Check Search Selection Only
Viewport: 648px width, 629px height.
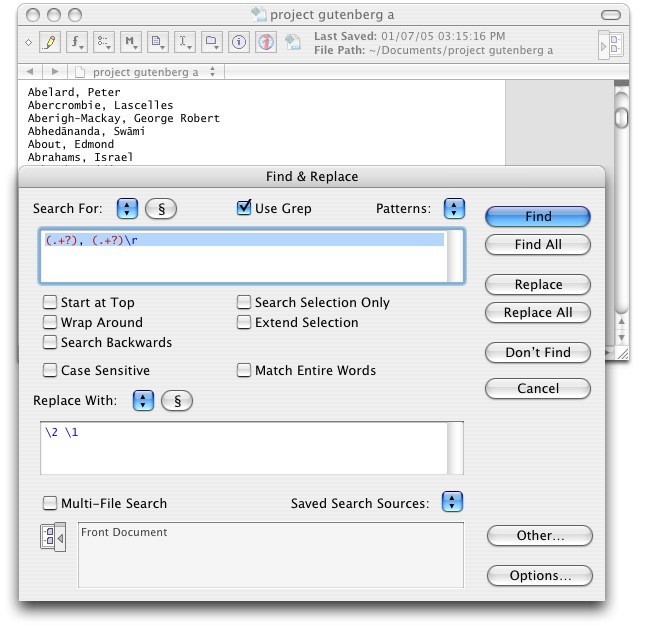click(x=243, y=302)
